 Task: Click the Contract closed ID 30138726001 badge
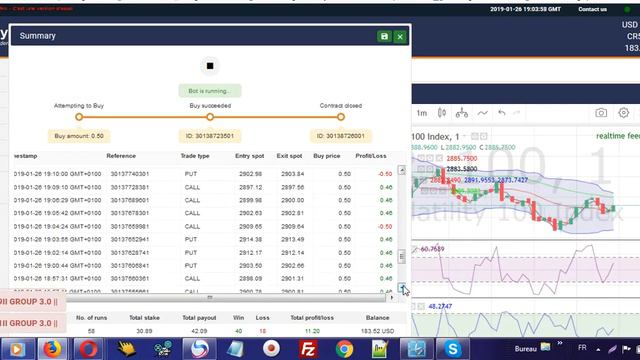[341, 136]
